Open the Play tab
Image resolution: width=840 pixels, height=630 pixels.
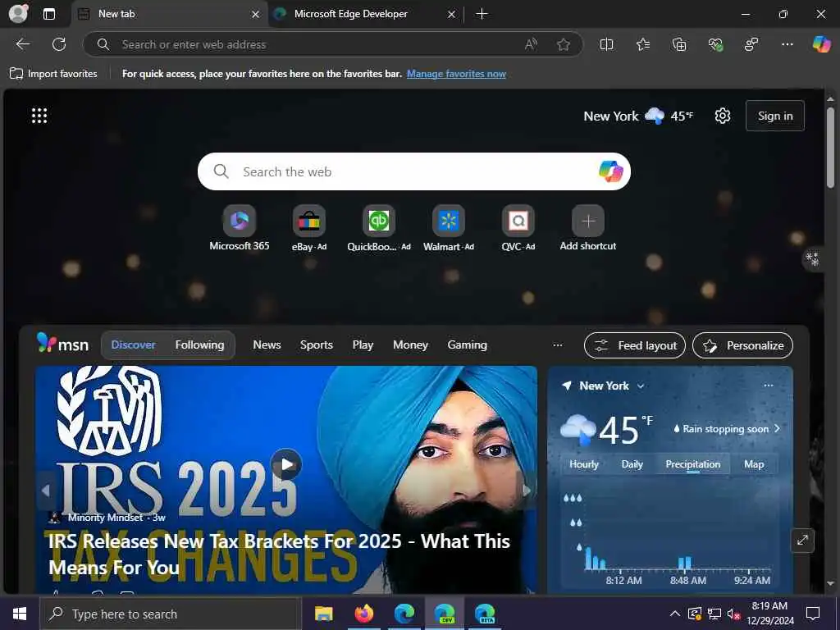363,345
